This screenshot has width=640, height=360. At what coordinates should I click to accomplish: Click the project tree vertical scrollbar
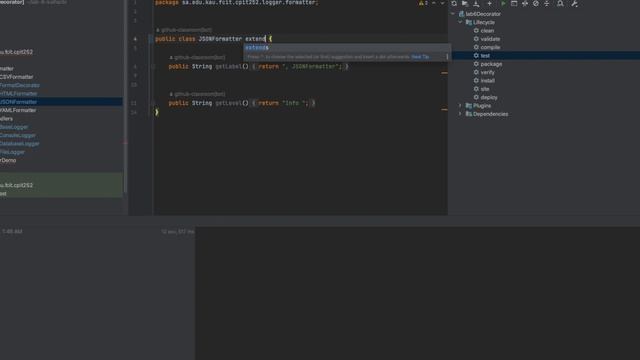125,96
